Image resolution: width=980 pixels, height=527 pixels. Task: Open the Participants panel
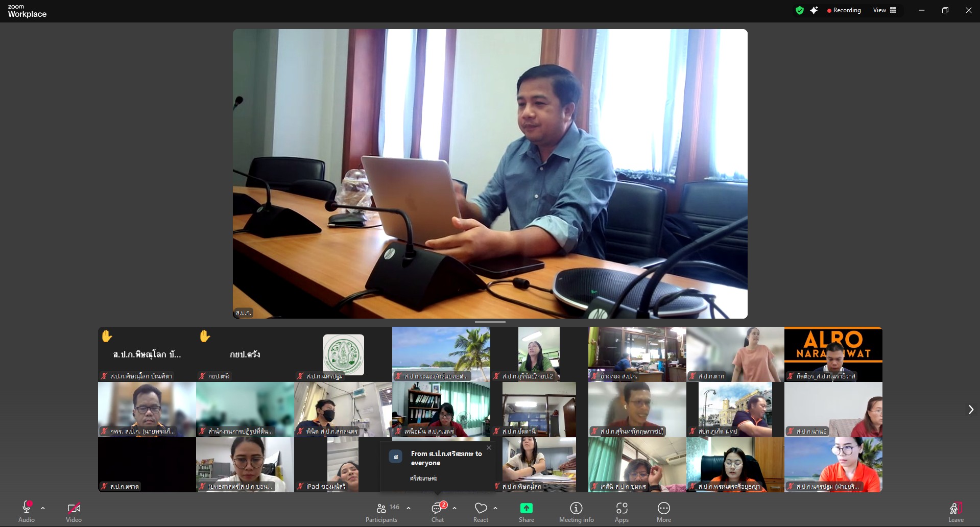381,512
